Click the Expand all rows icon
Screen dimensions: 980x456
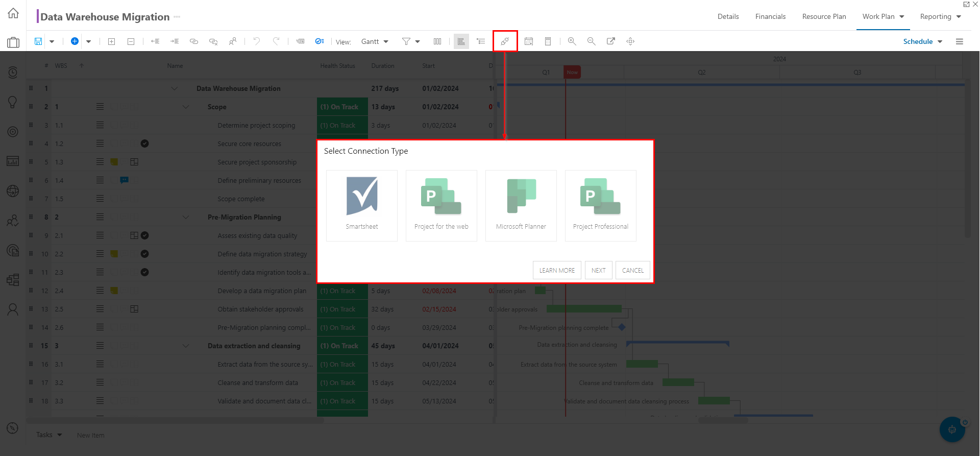click(112, 41)
